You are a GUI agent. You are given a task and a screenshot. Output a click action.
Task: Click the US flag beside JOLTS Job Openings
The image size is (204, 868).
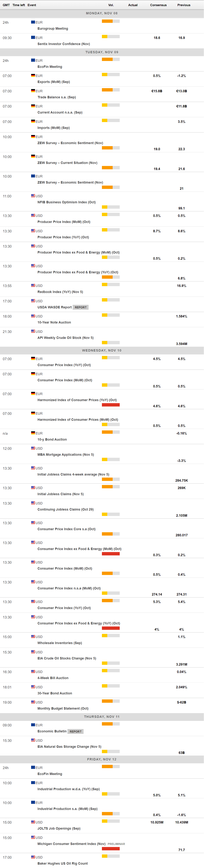[x=33, y=822]
